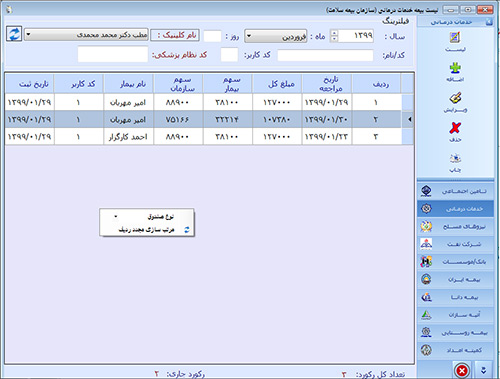This screenshot has height=379, width=500.
Task: Increase the year value with up stepper
Action: 334,33
